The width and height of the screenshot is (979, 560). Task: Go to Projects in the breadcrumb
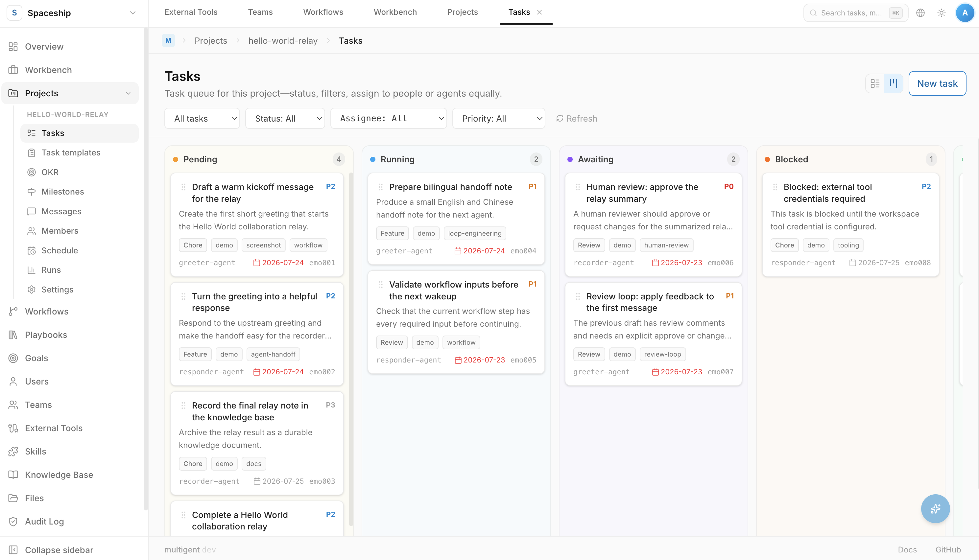(x=211, y=41)
